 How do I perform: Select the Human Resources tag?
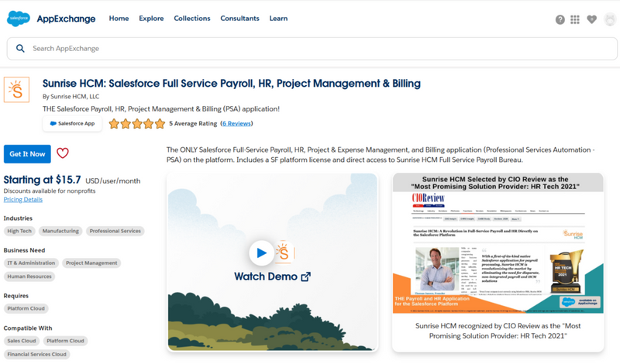29,276
